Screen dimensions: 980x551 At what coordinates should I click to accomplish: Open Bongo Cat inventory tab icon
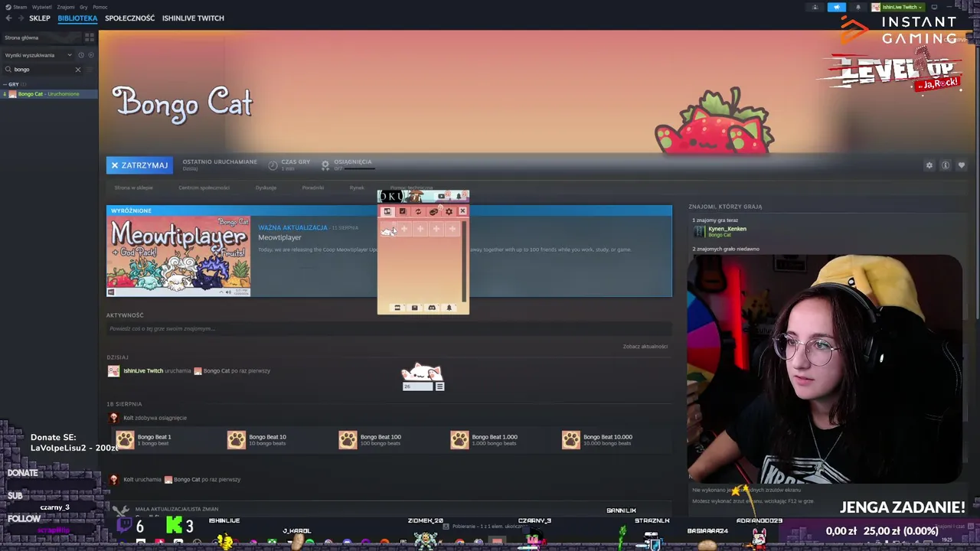click(387, 212)
